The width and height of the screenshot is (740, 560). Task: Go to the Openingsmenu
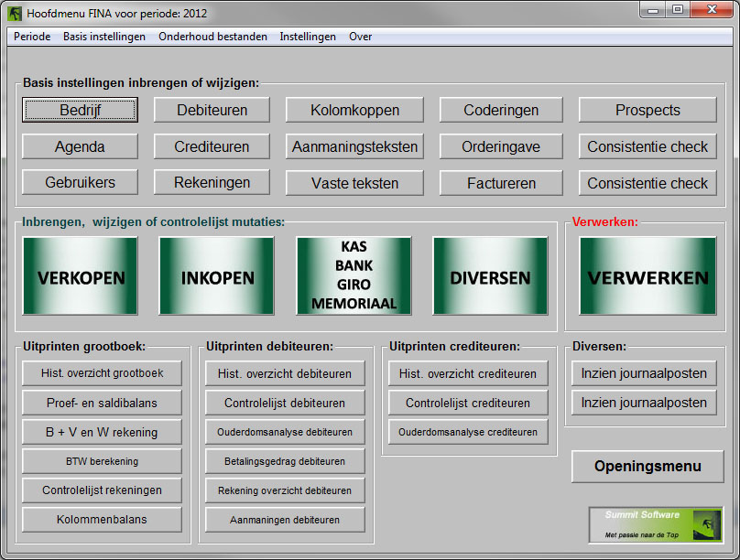click(x=647, y=466)
